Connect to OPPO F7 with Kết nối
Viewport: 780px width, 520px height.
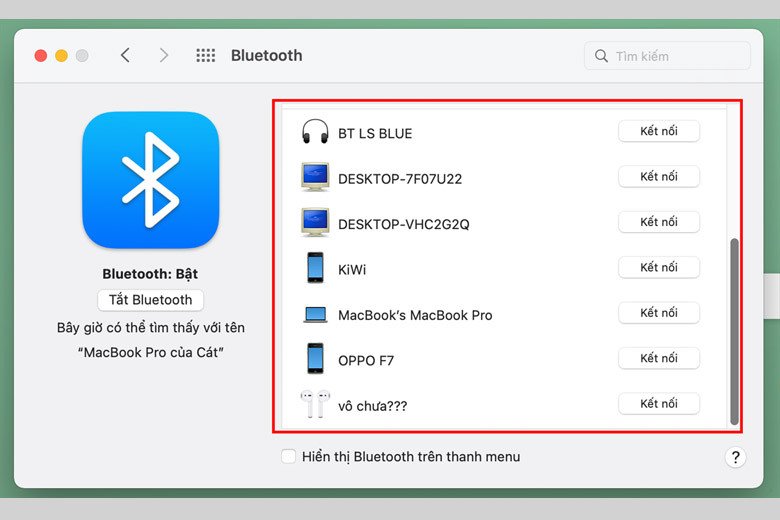tap(659, 358)
